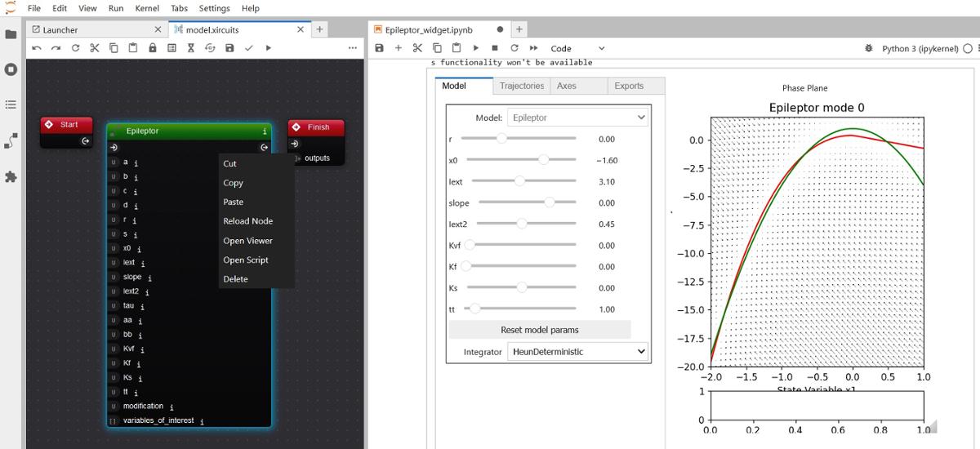Click the Iext2 parameter slider handle
Image resolution: width=980 pixels, height=449 pixels.
click(x=522, y=224)
